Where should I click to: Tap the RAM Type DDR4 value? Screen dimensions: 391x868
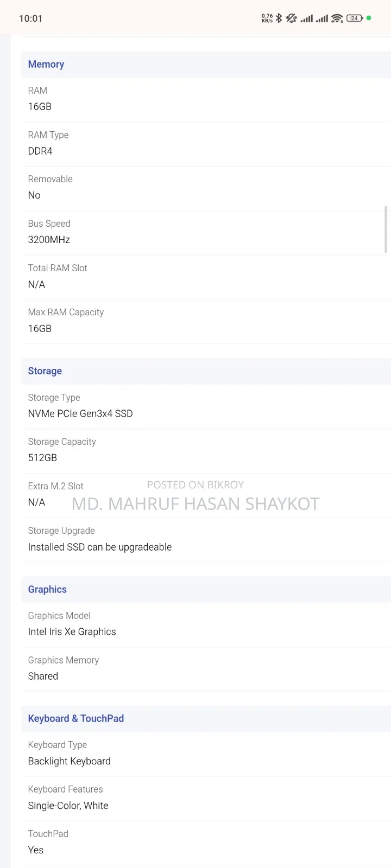pos(40,151)
